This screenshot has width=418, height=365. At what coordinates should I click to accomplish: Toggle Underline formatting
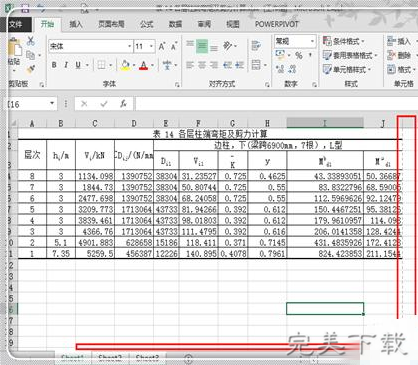[x=78, y=65]
